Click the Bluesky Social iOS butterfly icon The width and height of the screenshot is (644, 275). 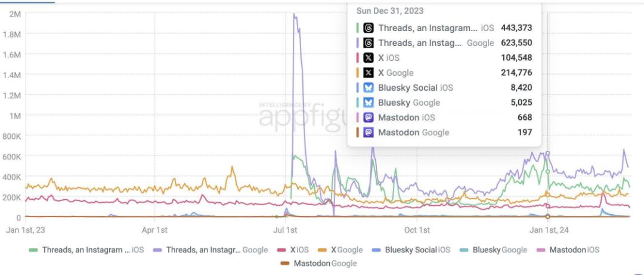click(x=369, y=88)
